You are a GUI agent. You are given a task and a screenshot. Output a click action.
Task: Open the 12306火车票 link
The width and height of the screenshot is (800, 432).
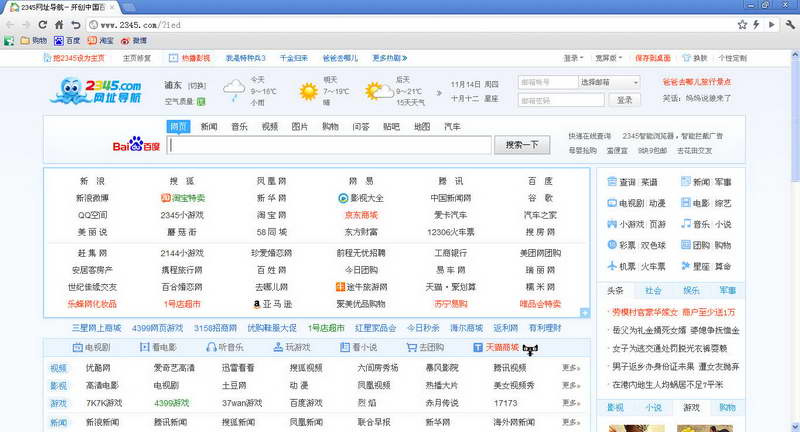click(x=451, y=232)
